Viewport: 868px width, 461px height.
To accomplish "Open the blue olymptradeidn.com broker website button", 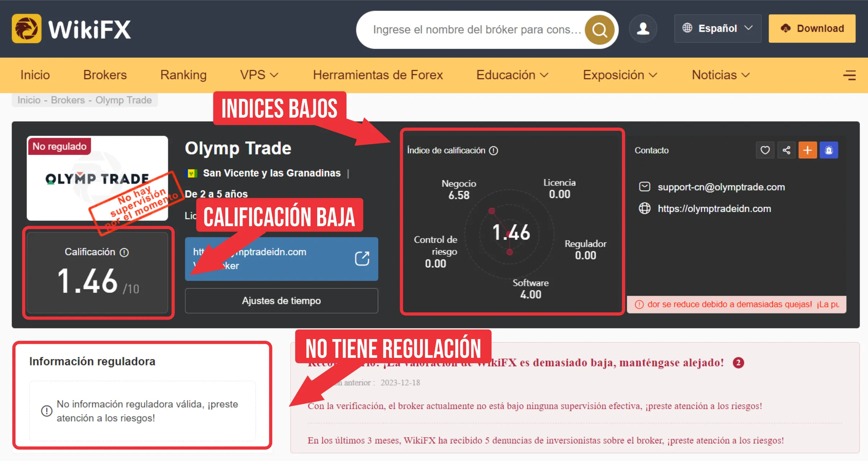I will (x=282, y=259).
